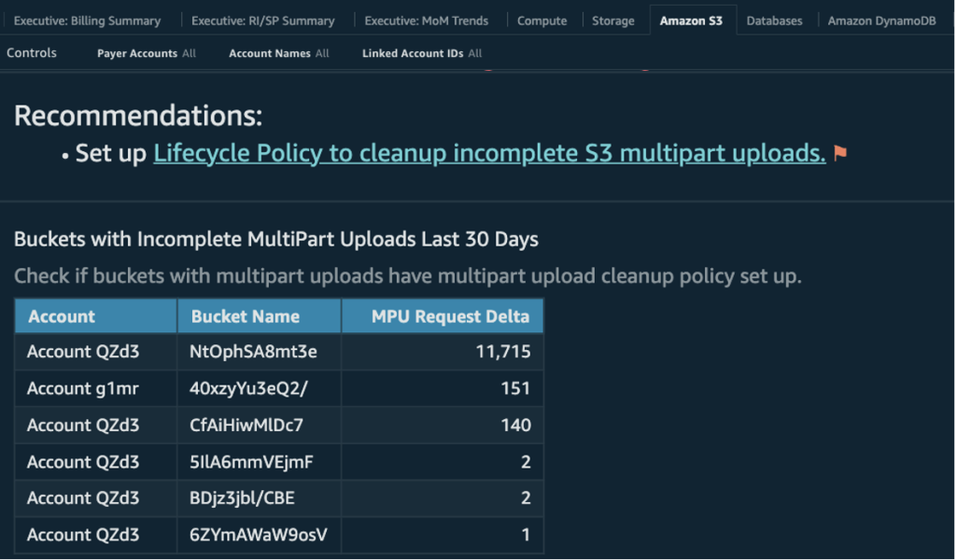Click value 2 in 5IlA6mmVEjmF row
Screen dimensions: 956x560
443,462
